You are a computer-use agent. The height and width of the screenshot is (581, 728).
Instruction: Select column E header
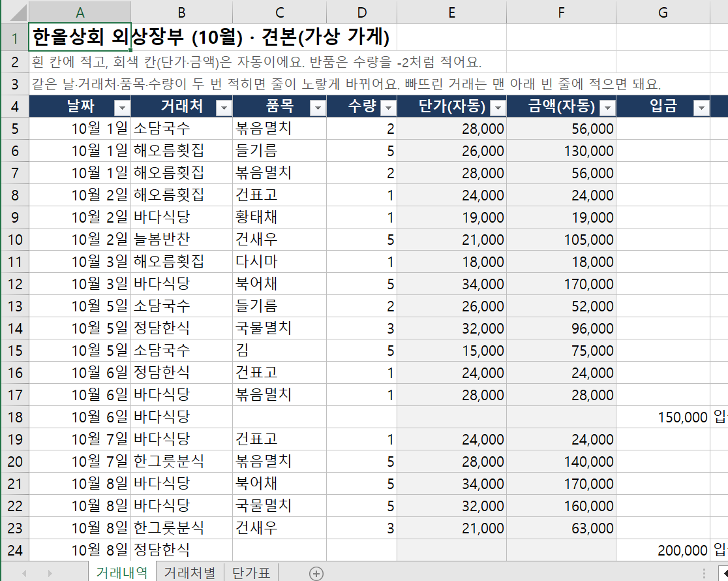[x=452, y=12]
